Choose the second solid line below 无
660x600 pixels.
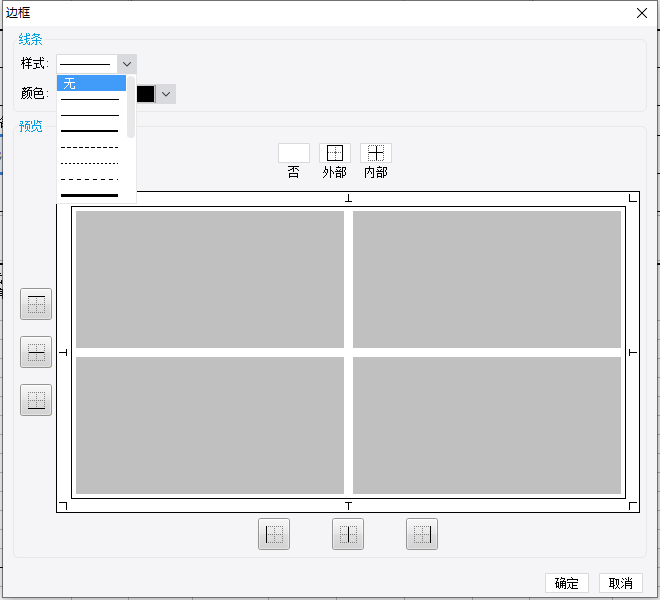(91, 115)
